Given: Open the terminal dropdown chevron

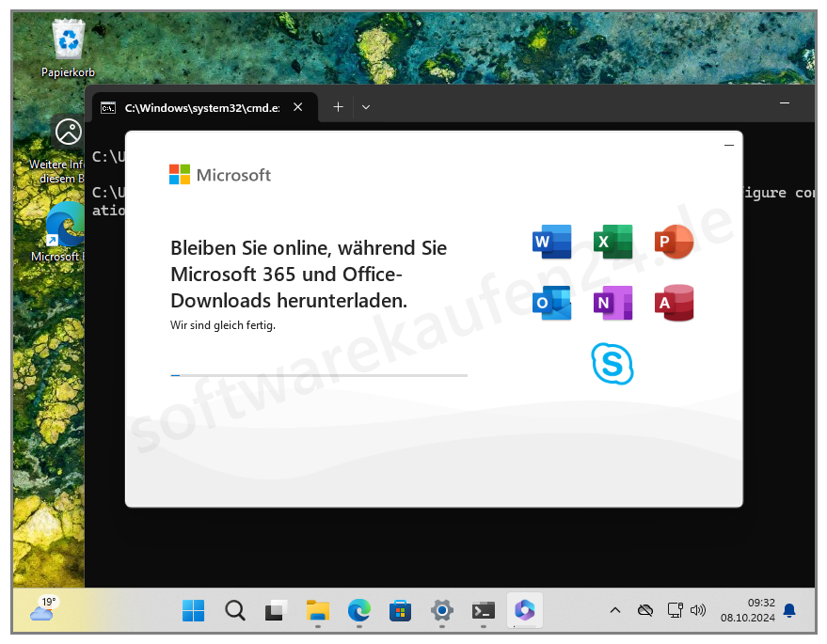Looking at the screenshot, I should click(365, 106).
